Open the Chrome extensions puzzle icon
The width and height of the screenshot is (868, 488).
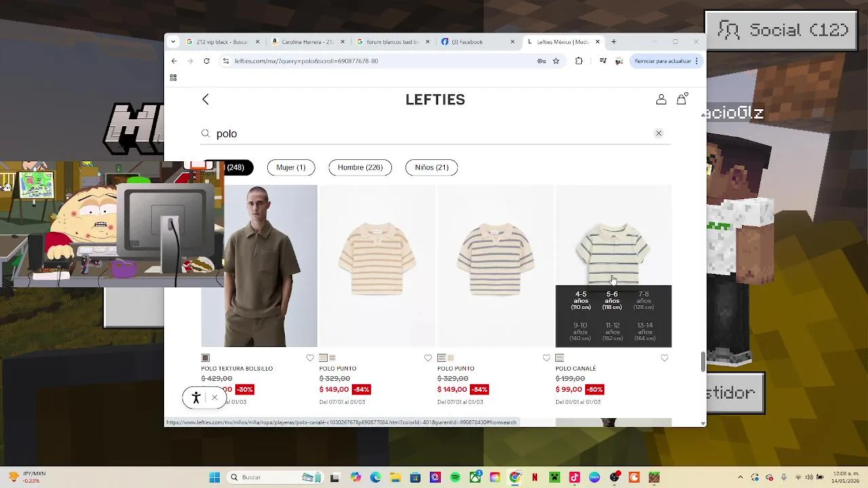point(578,61)
